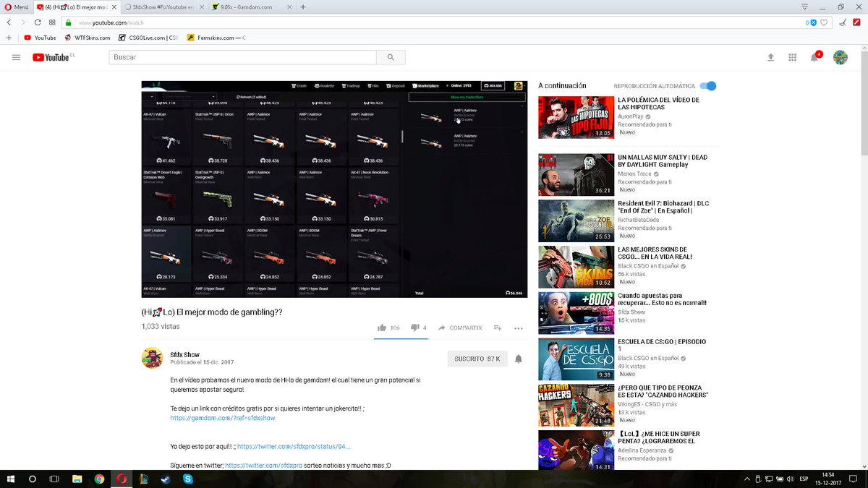868x488 pixels.
Task: Open Skype from the taskbar
Action: 188,479
